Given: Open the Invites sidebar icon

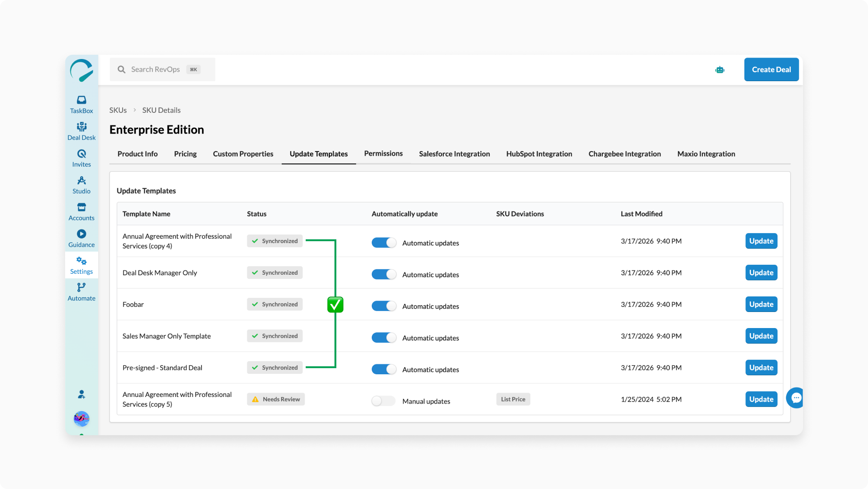Looking at the screenshot, I should coord(81,158).
